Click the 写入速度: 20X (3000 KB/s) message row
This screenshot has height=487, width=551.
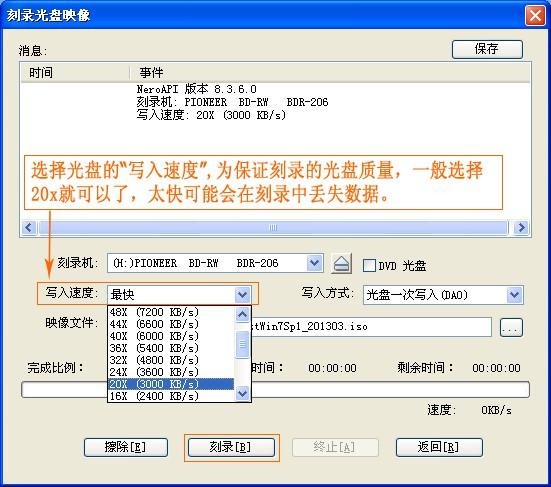211,115
